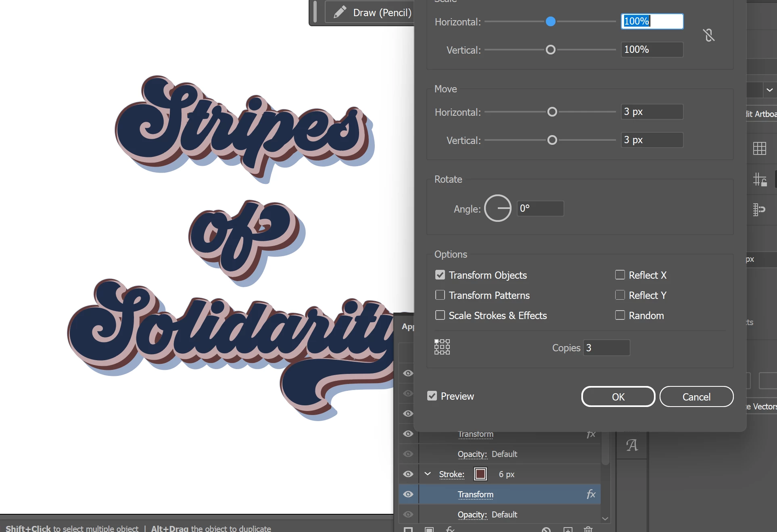Enable Scale Strokes & Effects checkbox
The height and width of the screenshot is (532, 777).
click(440, 315)
